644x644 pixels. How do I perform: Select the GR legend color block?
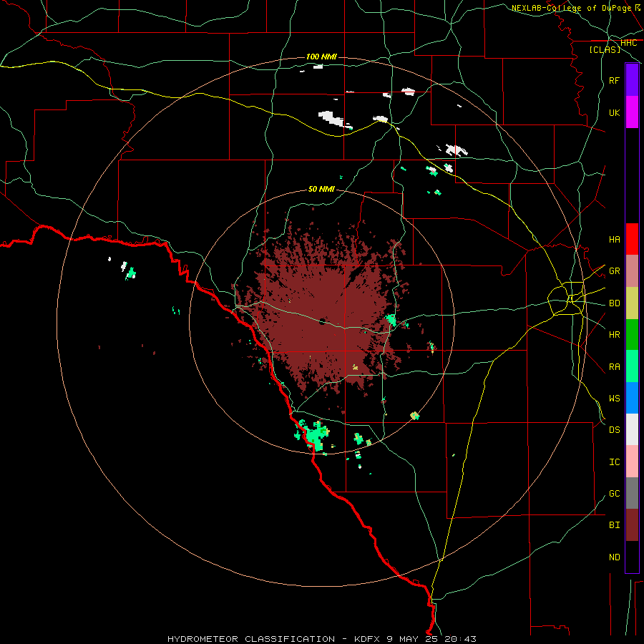point(632,271)
